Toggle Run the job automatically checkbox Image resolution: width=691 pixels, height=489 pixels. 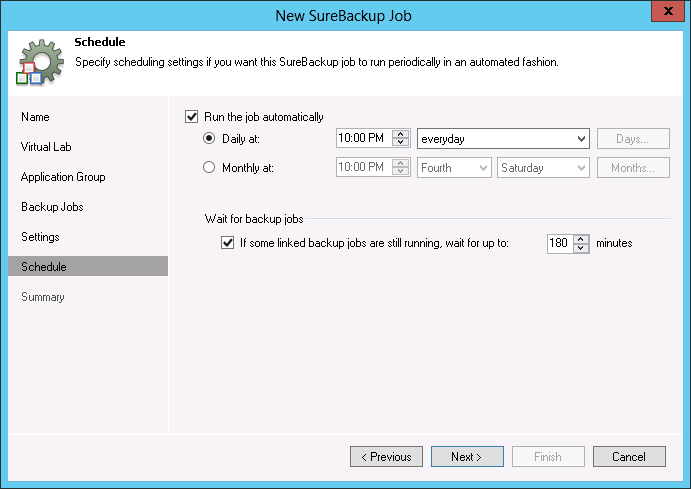pos(192,117)
